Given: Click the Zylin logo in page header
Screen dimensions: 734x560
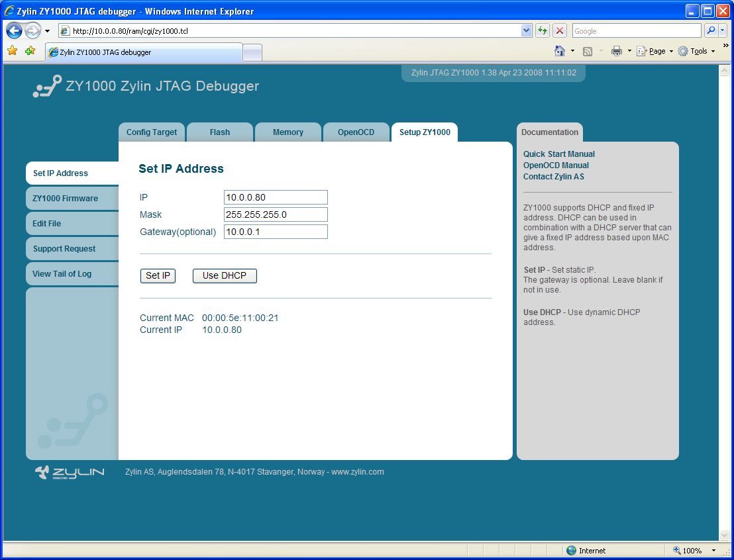Looking at the screenshot, I should (47, 86).
